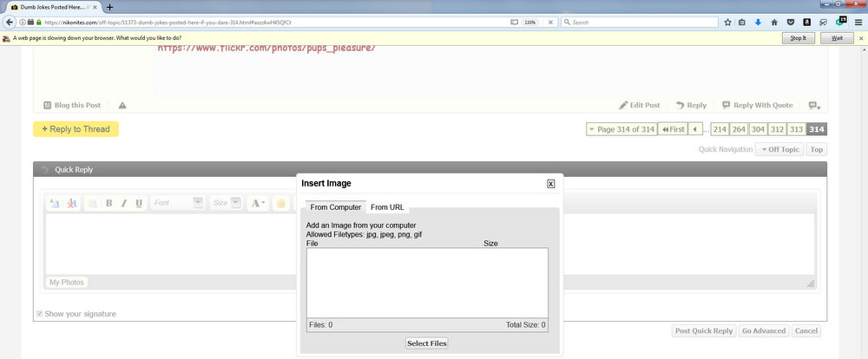Image resolution: width=868 pixels, height=359 pixels.
Task: Stop loading via X in address bar
Action: (550, 23)
